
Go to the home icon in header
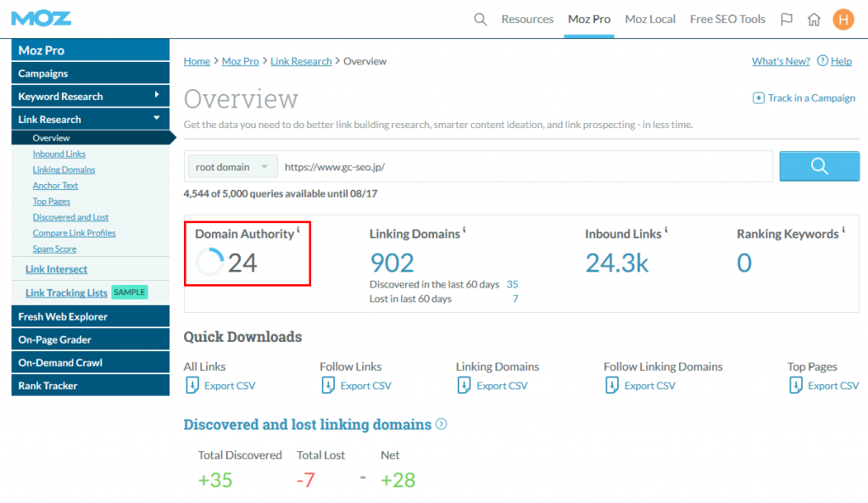(x=814, y=20)
